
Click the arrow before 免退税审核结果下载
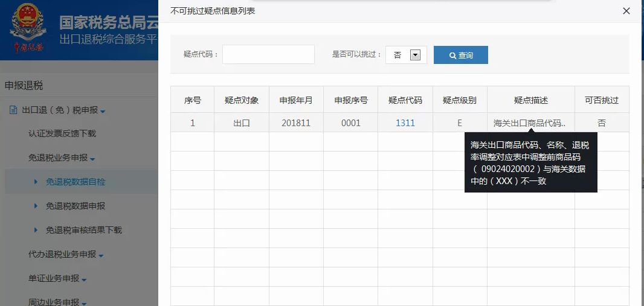point(36,230)
